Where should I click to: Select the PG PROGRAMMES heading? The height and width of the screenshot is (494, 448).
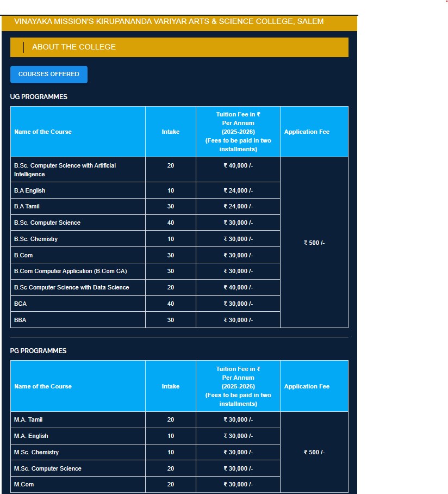coord(39,351)
